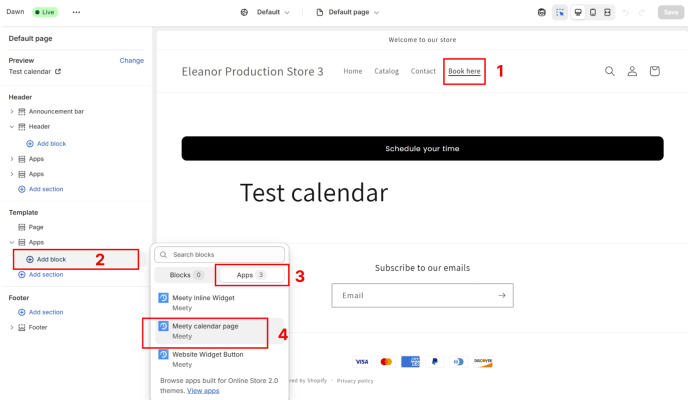Select the Header section row

(39, 127)
